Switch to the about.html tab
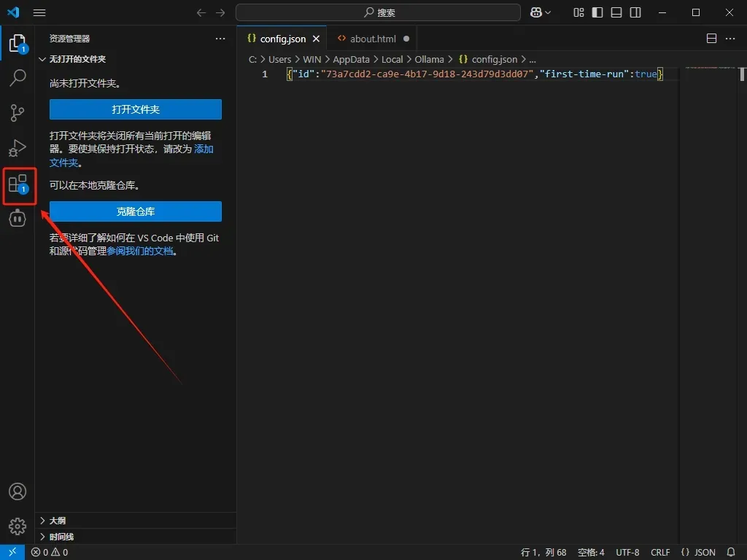This screenshot has height=560, width=747. 373,39
